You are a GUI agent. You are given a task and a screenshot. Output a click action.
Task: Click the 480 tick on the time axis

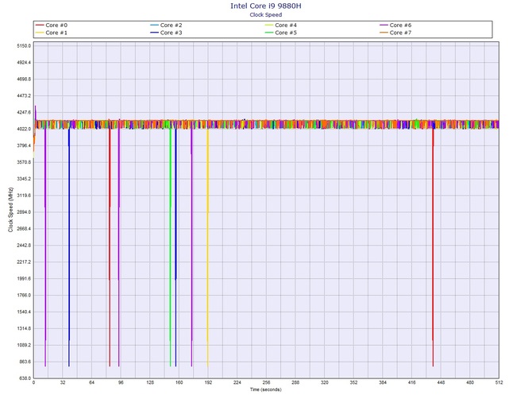click(x=470, y=382)
